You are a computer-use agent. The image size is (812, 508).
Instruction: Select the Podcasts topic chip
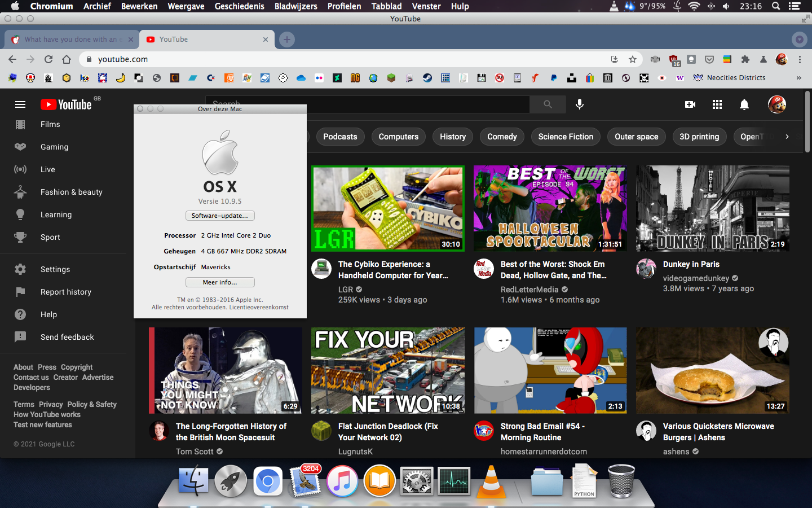click(x=340, y=137)
